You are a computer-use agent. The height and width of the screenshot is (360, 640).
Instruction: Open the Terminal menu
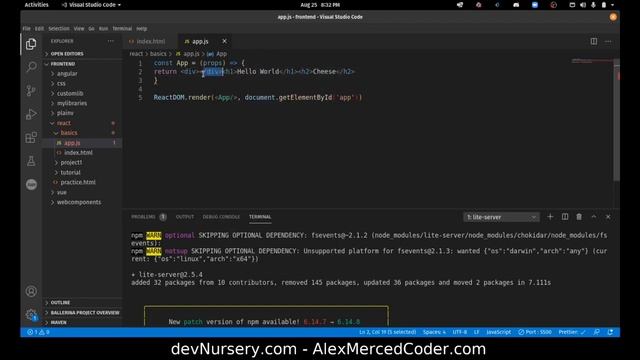(122, 29)
